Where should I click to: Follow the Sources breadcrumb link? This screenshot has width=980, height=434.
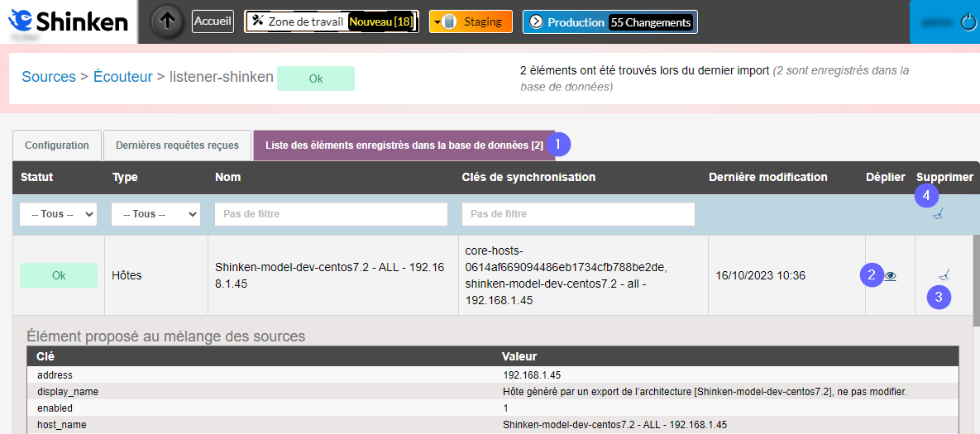(48, 77)
